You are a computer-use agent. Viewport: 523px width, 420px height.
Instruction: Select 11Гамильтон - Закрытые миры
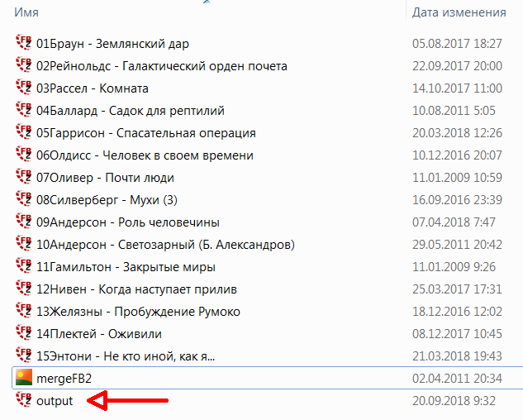(126, 268)
